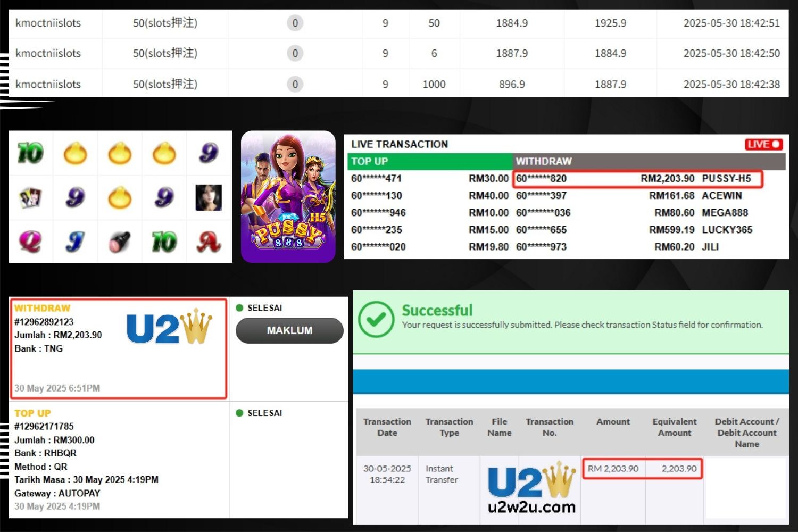Click the 60*******020 RM19.80 top up entry
This screenshot has height=532, width=798.
(x=430, y=247)
